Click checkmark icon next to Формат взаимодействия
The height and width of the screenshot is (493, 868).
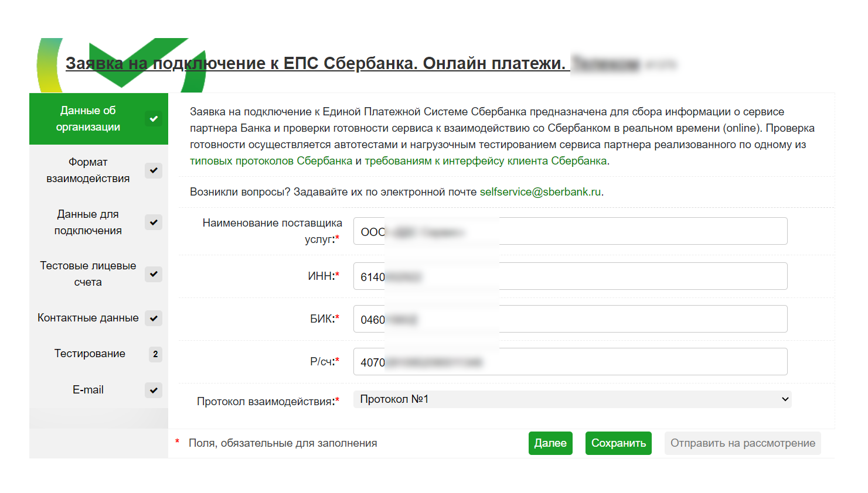coord(153,170)
